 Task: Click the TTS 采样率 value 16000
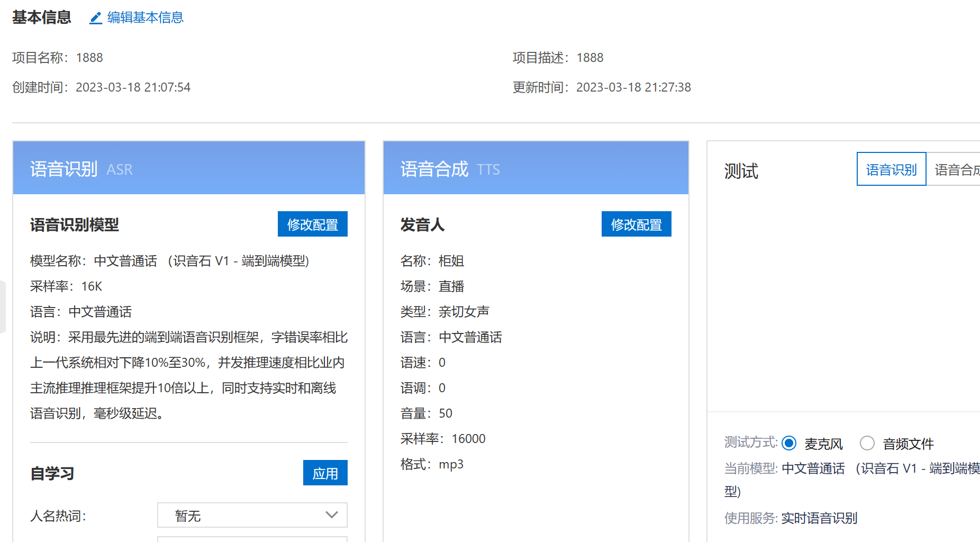[x=468, y=439]
